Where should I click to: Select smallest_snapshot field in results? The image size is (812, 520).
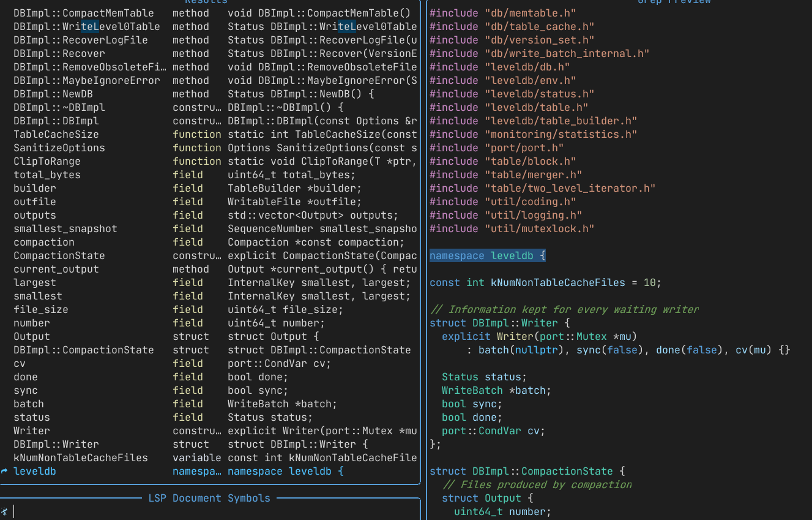pyautogui.click(x=65, y=228)
